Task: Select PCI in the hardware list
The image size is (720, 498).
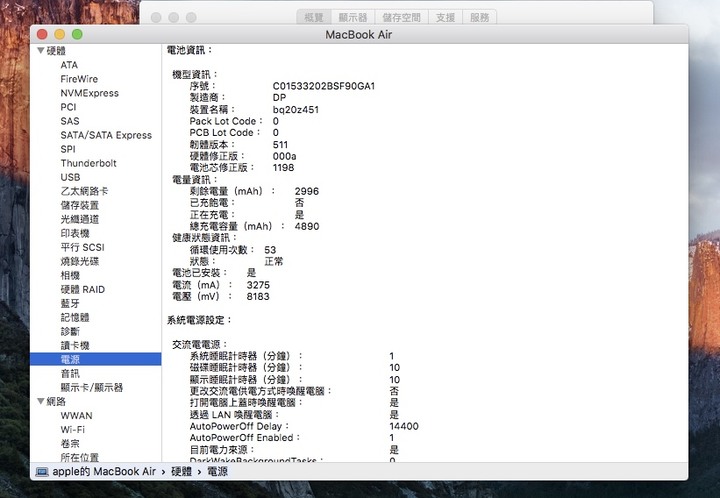Action: tap(68, 107)
